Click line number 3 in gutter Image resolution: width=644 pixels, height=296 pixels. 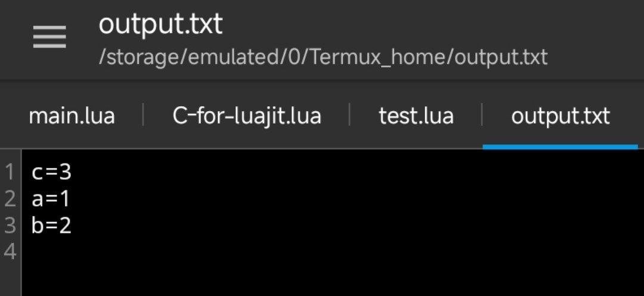point(10,226)
